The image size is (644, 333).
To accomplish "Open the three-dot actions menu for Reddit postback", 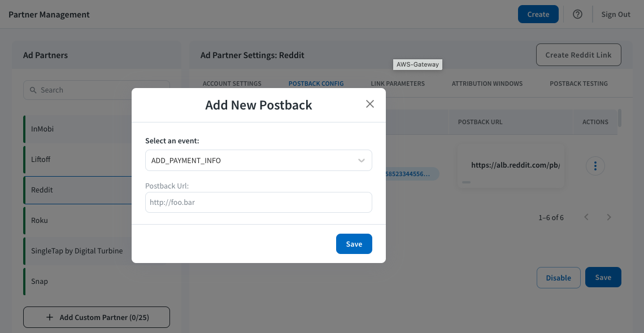I will (595, 166).
